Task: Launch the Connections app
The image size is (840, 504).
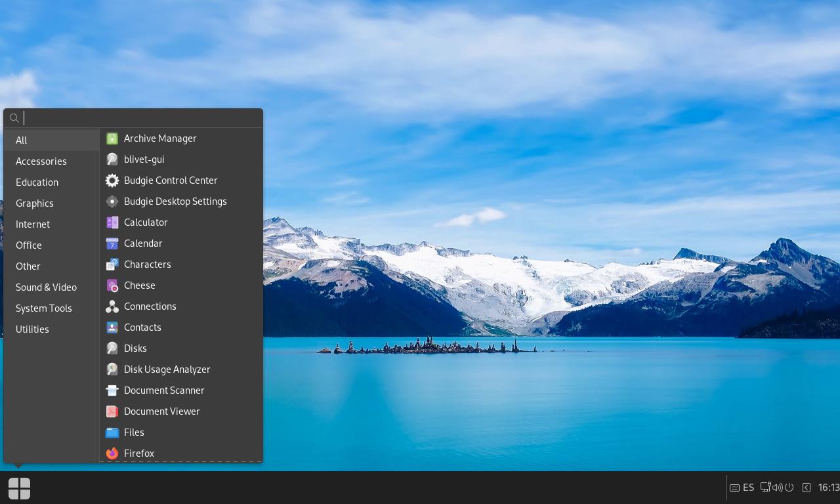Action: coord(180,306)
